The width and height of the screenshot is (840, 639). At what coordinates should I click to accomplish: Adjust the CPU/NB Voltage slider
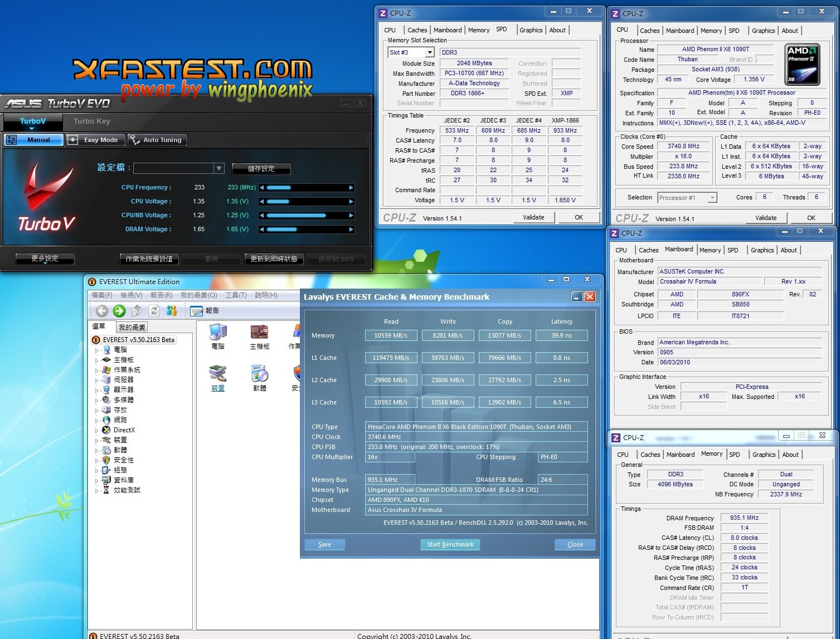[307, 216]
